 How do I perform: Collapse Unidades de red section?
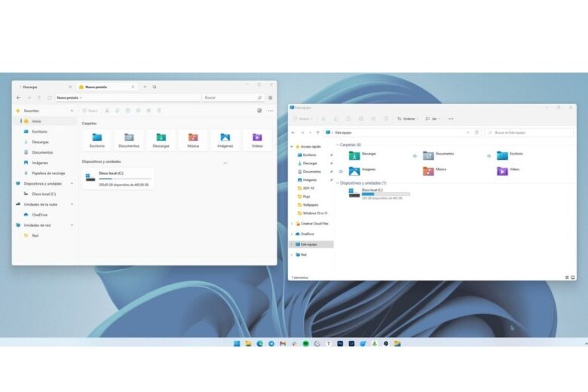tap(72, 225)
